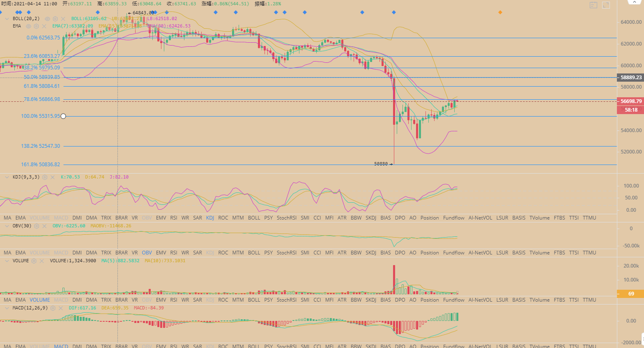644x348 pixels.
Task: Click the MAOBV:-11468.26 legend value
Action: click(111, 226)
